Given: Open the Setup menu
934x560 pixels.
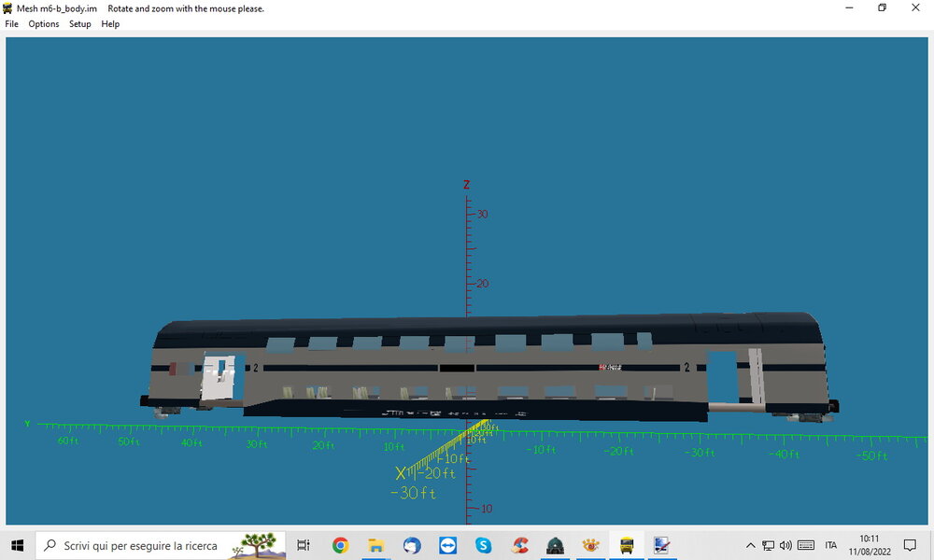Looking at the screenshot, I should [79, 24].
